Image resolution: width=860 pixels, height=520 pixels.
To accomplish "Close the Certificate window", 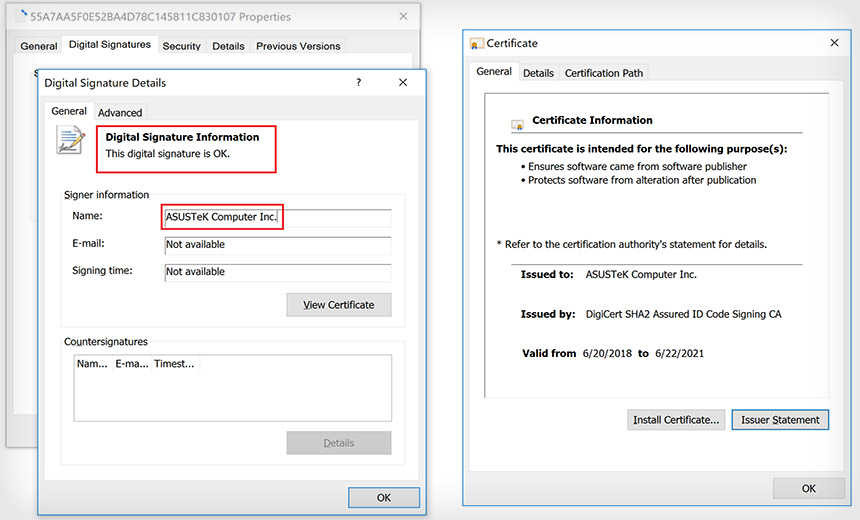I will [x=834, y=43].
